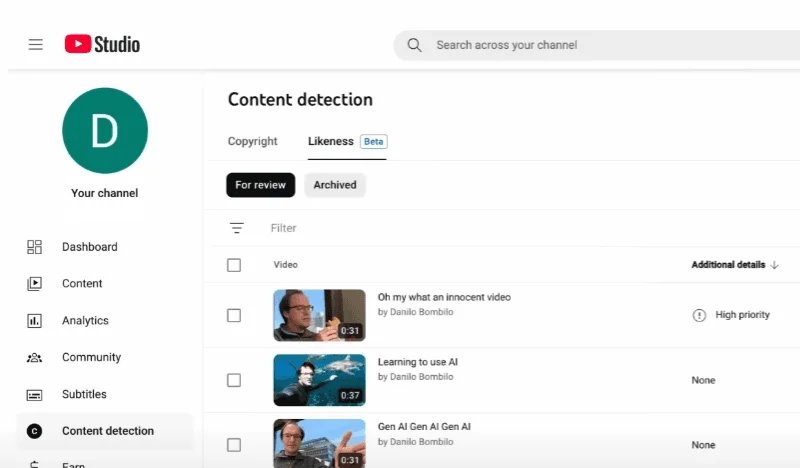This screenshot has height=468, width=800.
Task: Go to Content in the sidebar
Action: 82,284
